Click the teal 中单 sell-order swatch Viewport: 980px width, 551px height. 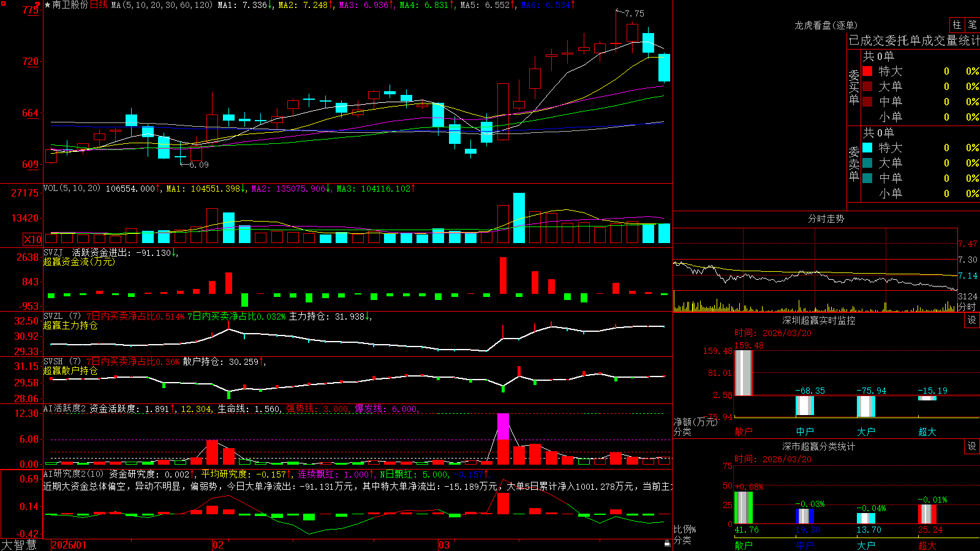click(867, 178)
